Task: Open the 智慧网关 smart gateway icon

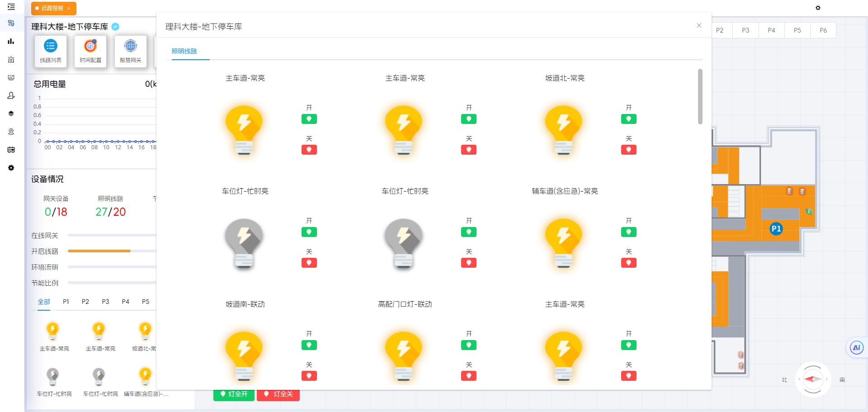Action: 130,51
